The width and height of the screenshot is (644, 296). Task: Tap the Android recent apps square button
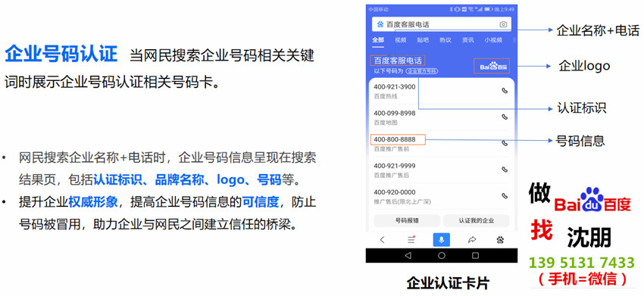[475, 255]
